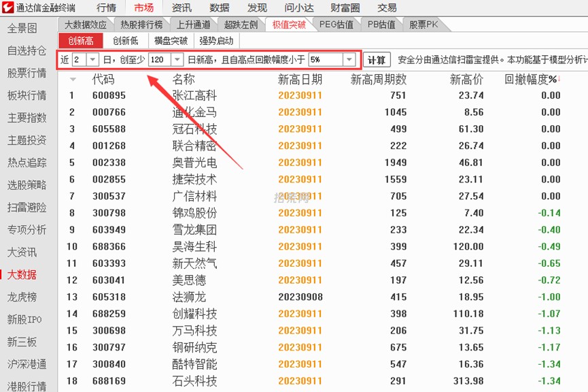Viewport: 588px width, 392px height.
Task: Open 选股策略 in the sidebar
Action: [27, 184]
